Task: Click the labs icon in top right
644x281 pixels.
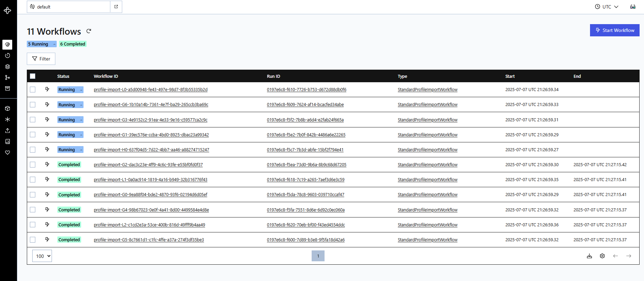Action: coord(633,7)
